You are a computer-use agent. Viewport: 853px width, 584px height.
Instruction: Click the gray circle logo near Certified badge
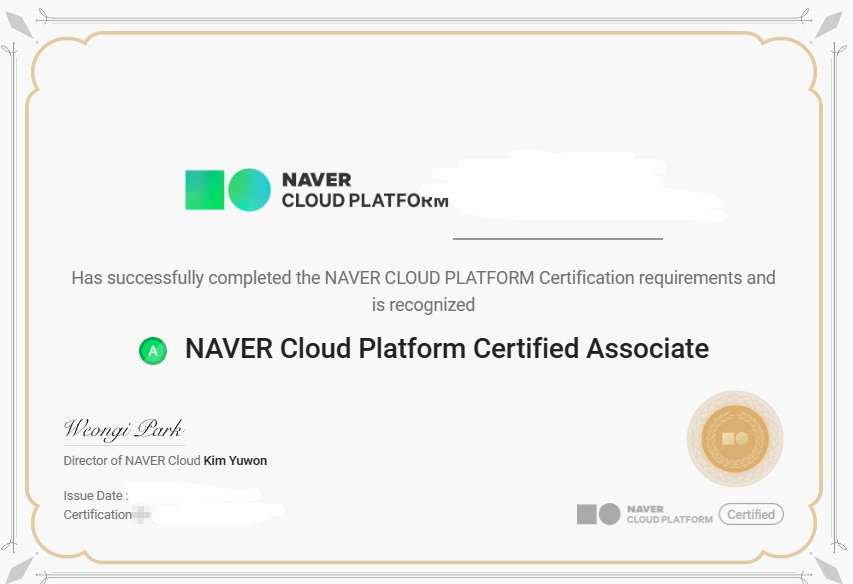(609, 514)
